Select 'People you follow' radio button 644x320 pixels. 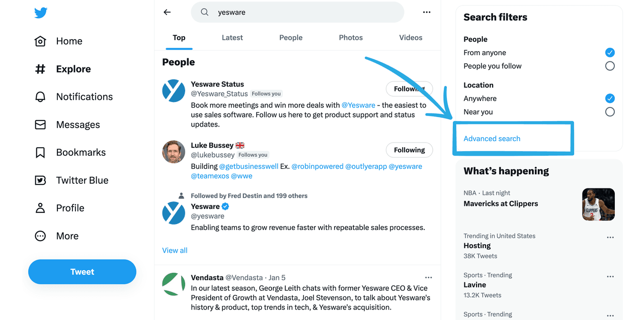click(610, 66)
